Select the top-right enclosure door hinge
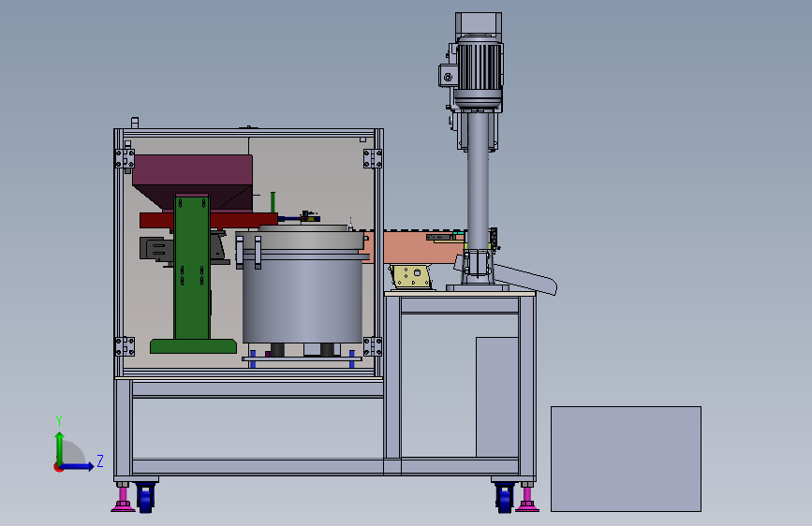Screen dimensions: 812x526 [x=373, y=158]
